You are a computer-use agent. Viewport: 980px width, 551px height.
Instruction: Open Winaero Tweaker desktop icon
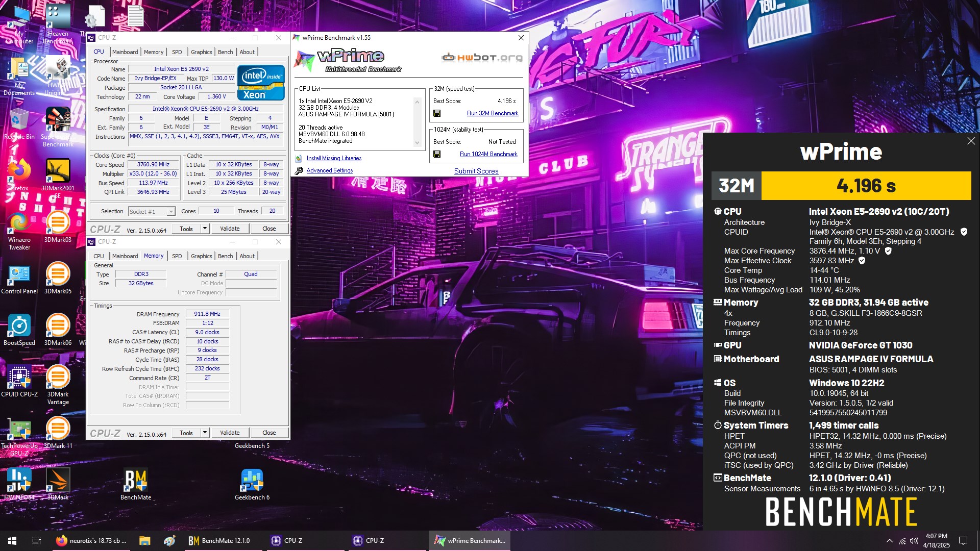point(19,231)
